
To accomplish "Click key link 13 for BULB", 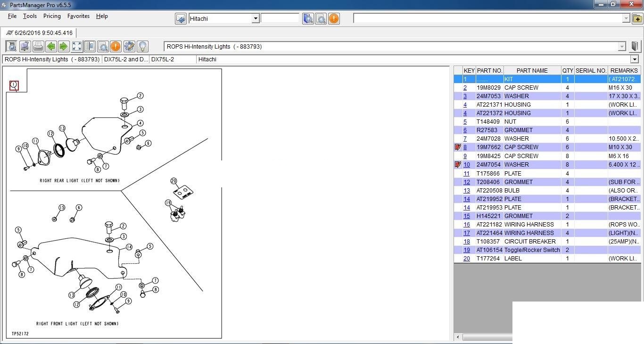I will pyautogui.click(x=467, y=191).
